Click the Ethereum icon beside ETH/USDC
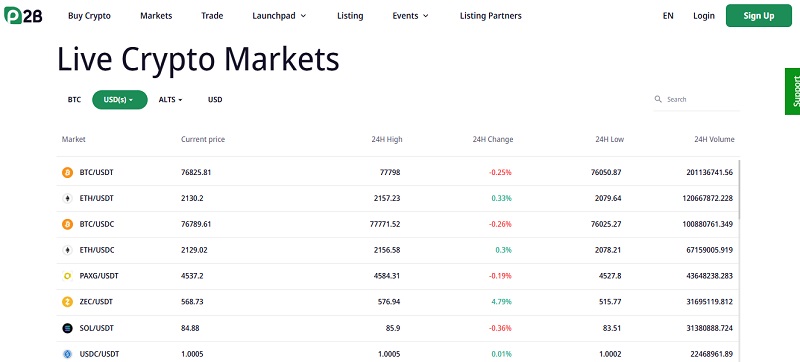 pyautogui.click(x=67, y=250)
